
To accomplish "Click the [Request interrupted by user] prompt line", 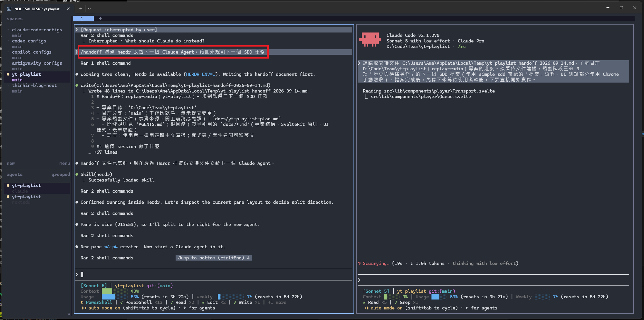I will pyautogui.click(x=214, y=30).
